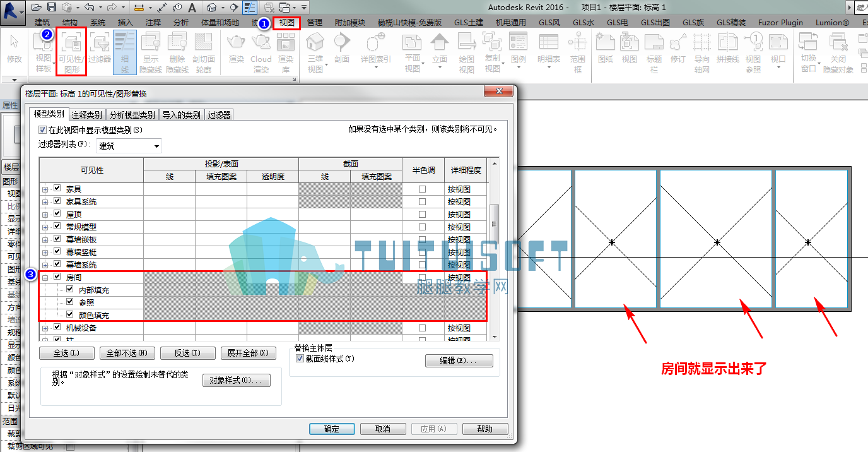Uncheck the 家具 visibility checkbox

coord(57,189)
